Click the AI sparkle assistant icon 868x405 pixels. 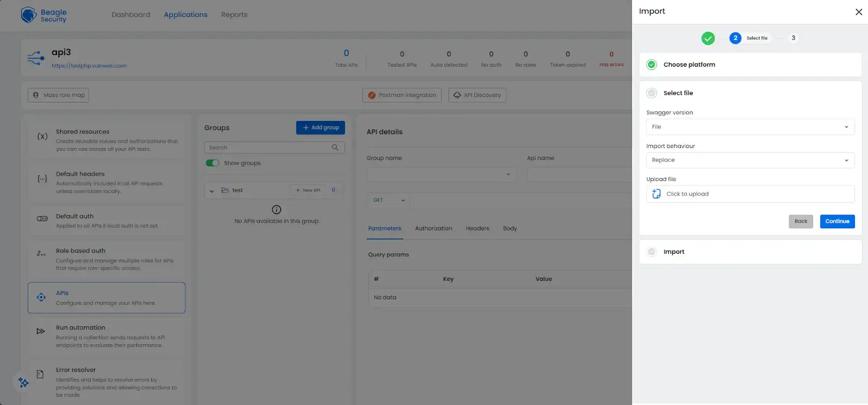(23, 382)
